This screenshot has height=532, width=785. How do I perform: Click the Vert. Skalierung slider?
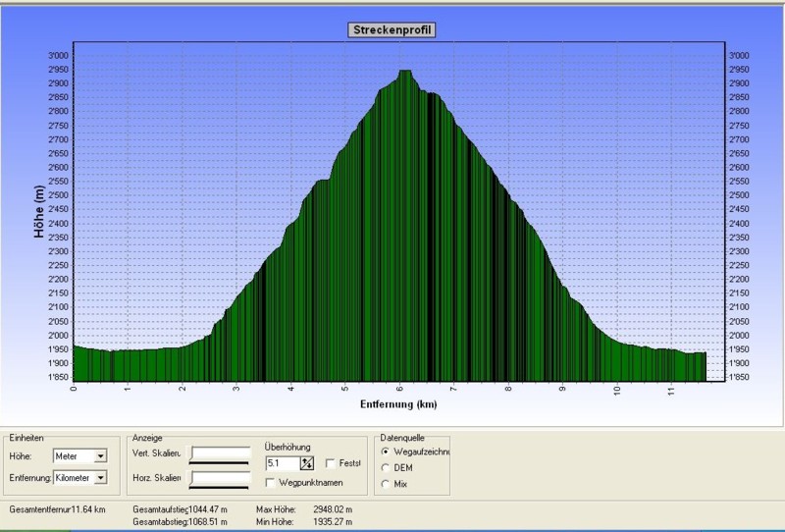[x=221, y=453]
